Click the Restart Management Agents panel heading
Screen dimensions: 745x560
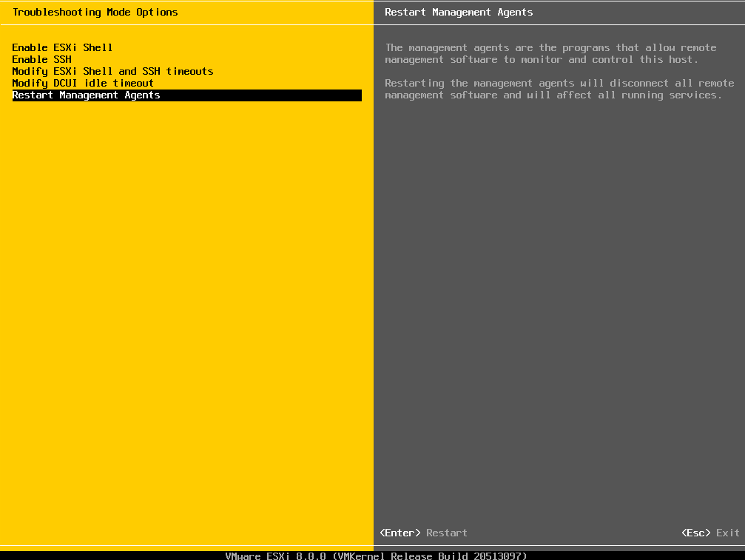tap(459, 13)
